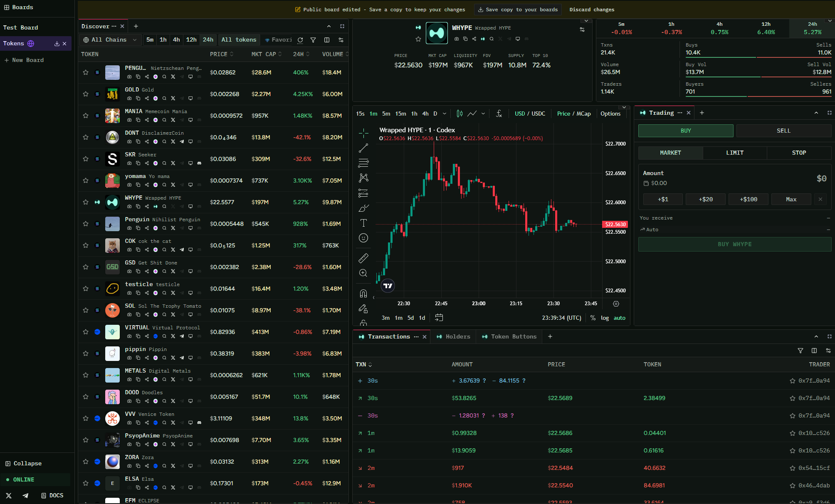Click Save copy to your boards
This screenshot has width=835, height=504.
click(518, 10)
